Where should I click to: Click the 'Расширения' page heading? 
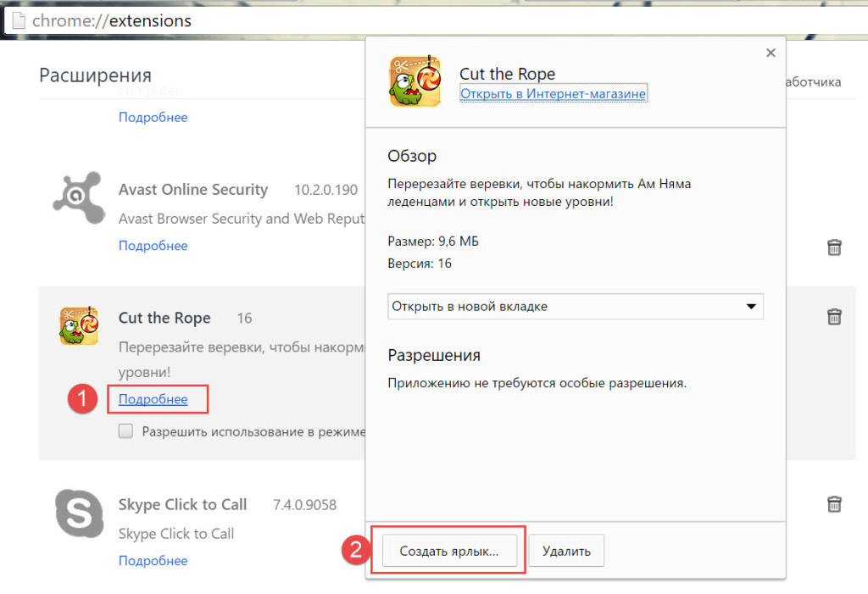(95, 75)
